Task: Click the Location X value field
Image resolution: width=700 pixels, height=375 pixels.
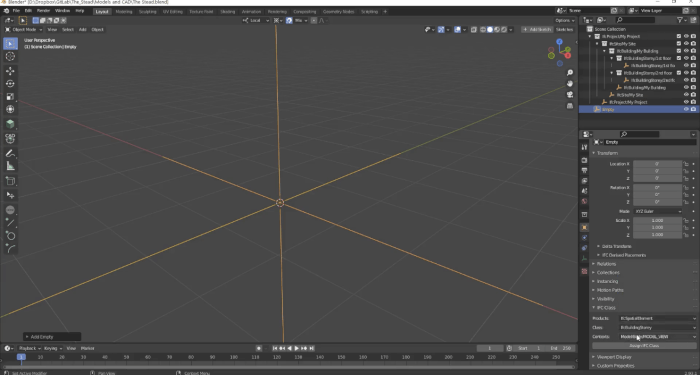Action: 657,164
